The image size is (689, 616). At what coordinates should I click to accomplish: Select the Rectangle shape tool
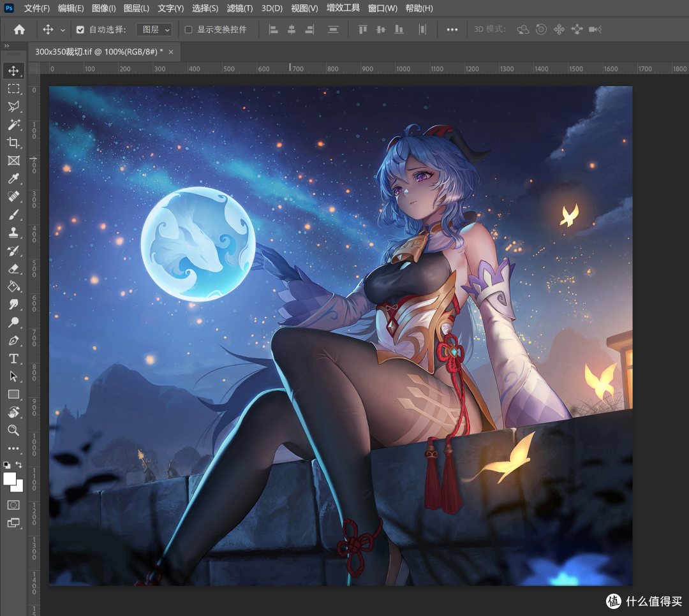(13, 395)
